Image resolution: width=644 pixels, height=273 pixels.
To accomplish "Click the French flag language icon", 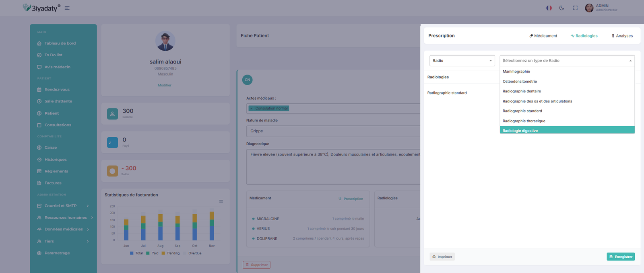I will tap(549, 8).
